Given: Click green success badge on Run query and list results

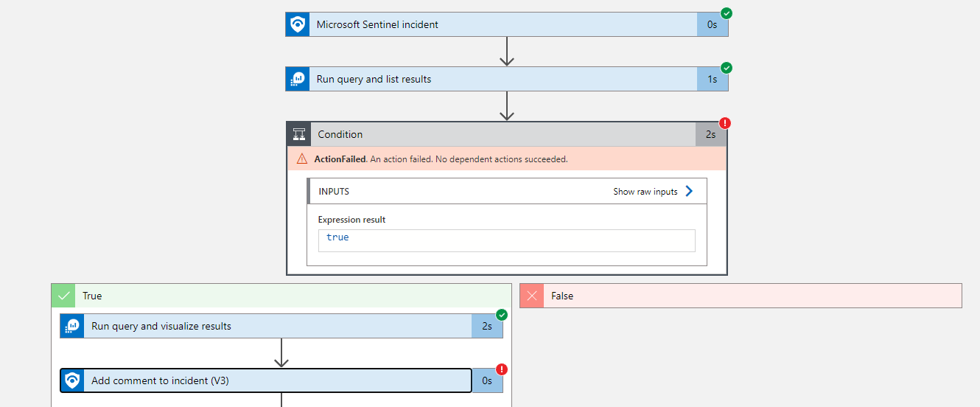Looking at the screenshot, I should coord(727,68).
